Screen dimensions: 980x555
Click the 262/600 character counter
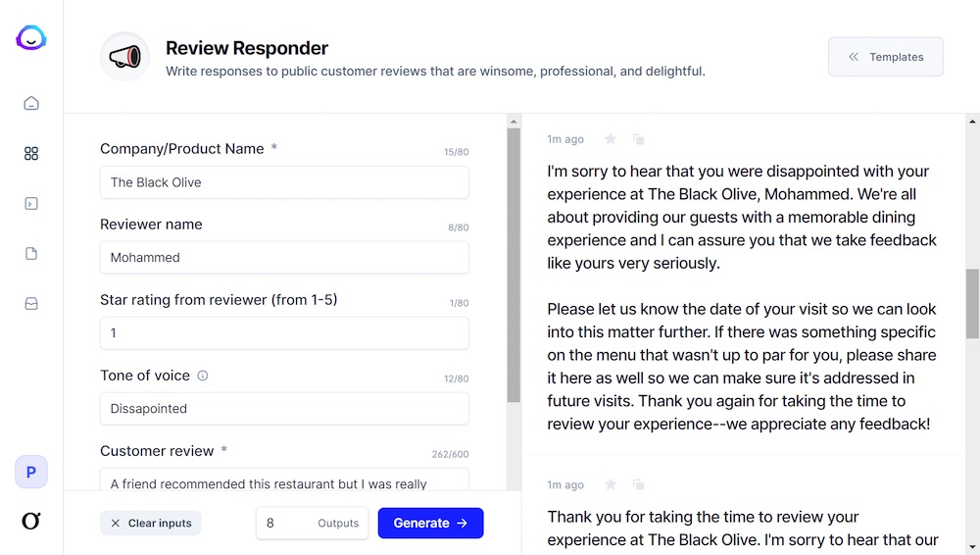click(x=450, y=454)
